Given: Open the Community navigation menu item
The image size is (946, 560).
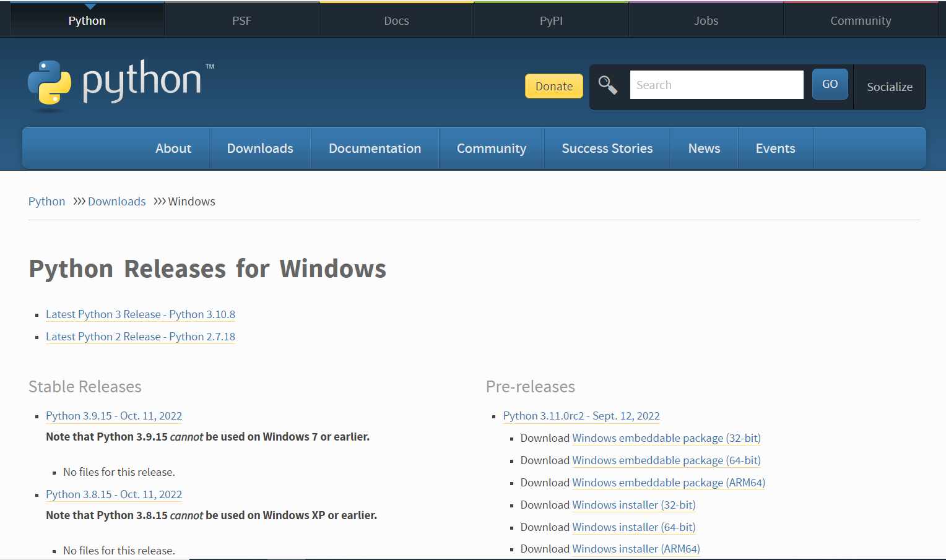Looking at the screenshot, I should (x=492, y=149).
